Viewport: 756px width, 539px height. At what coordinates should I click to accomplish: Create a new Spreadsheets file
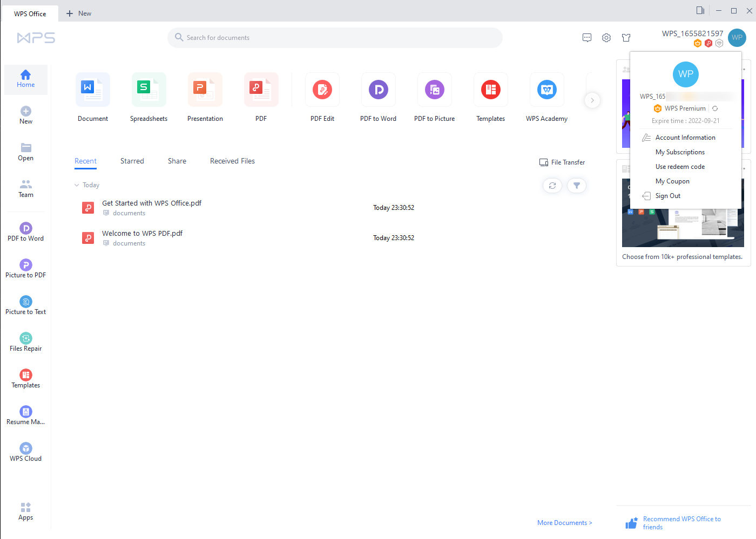tap(149, 98)
